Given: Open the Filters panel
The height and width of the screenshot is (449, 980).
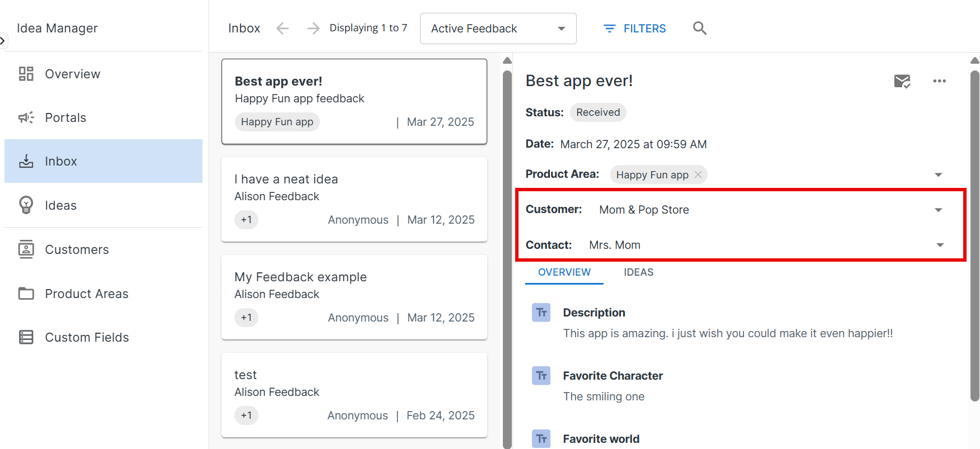Looking at the screenshot, I should tap(635, 29).
